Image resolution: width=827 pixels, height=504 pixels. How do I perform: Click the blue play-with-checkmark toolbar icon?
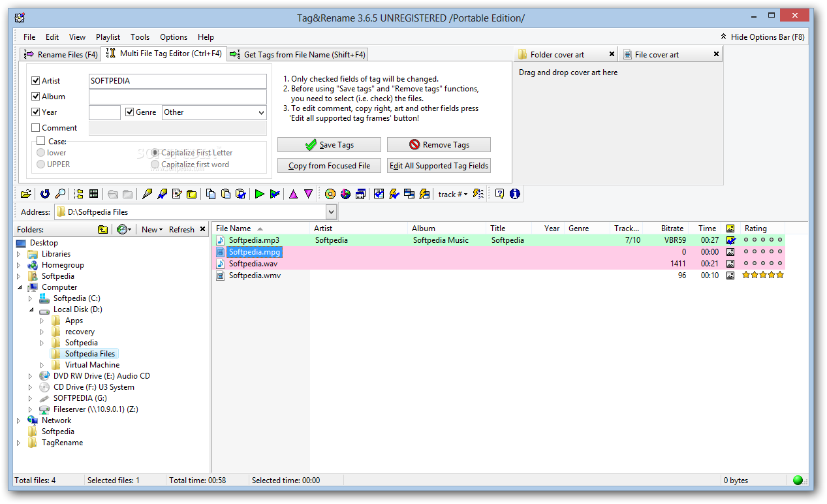point(275,194)
